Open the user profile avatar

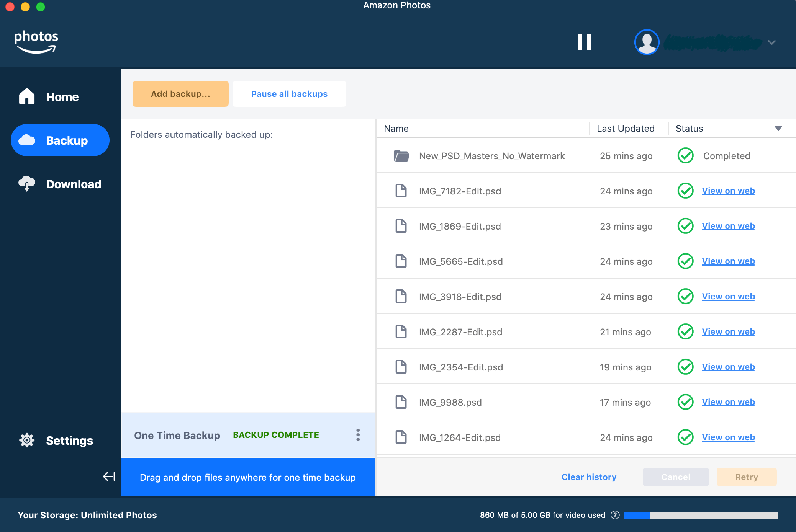647,42
